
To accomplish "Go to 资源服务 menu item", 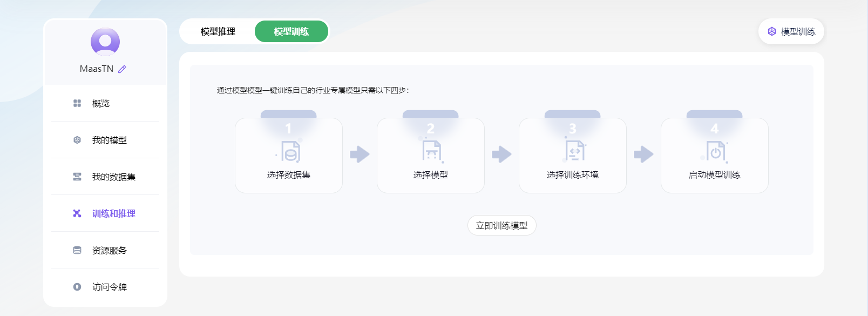I will click(110, 250).
